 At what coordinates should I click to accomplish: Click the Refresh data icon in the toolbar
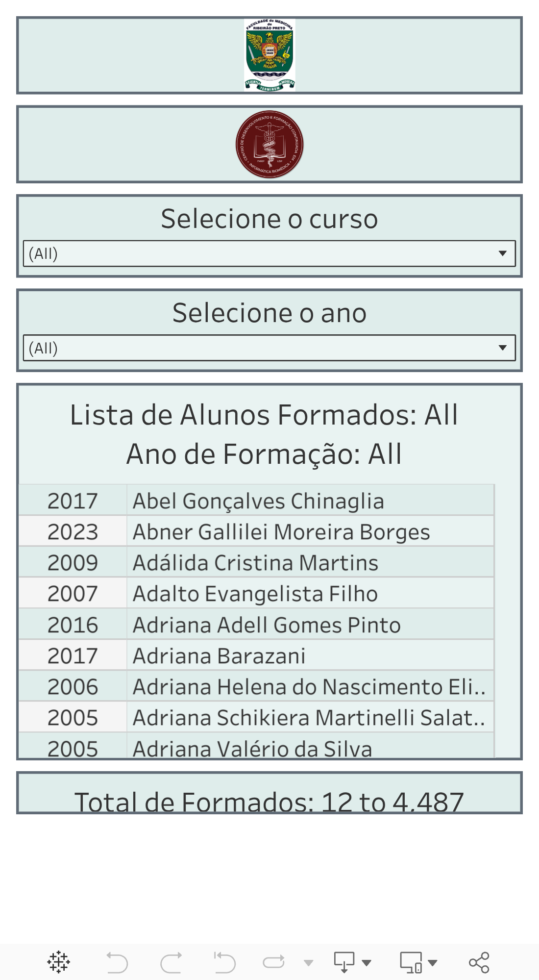pyautogui.click(x=273, y=962)
